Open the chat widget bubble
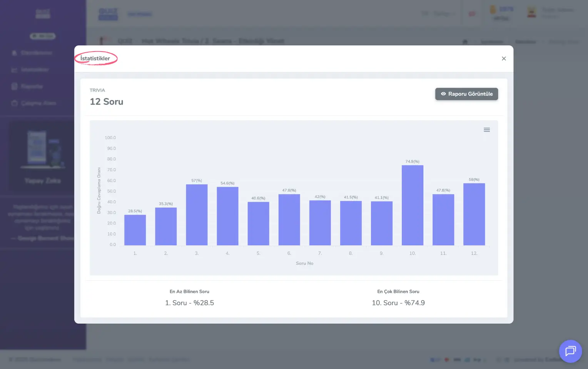 click(570, 351)
